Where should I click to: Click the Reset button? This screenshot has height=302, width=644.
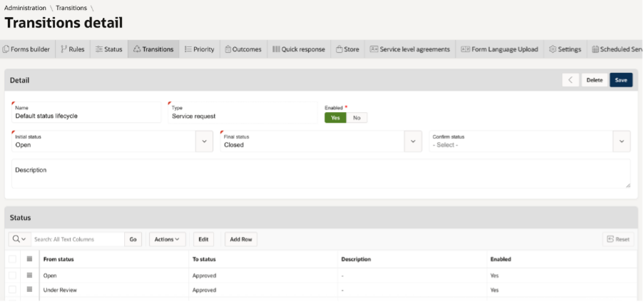click(618, 239)
